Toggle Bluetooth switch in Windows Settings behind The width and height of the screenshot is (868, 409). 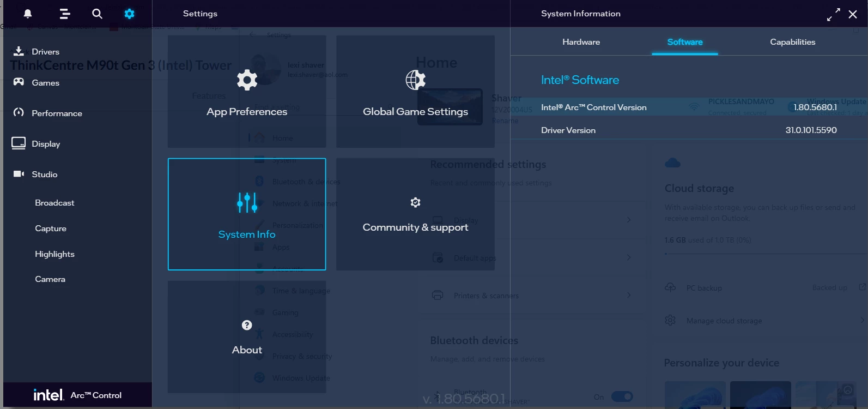point(622,396)
